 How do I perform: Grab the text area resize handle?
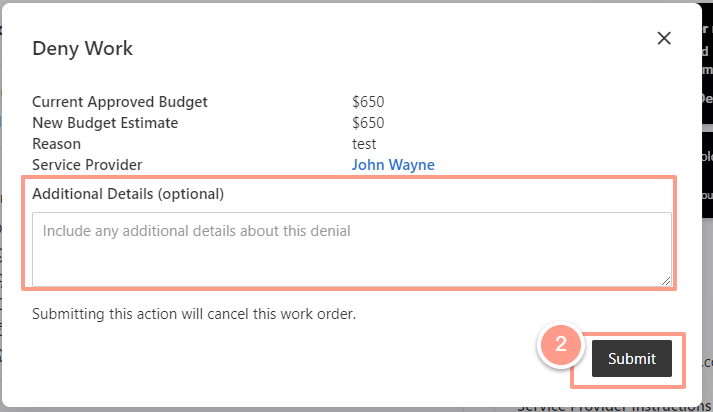click(666, 281)
